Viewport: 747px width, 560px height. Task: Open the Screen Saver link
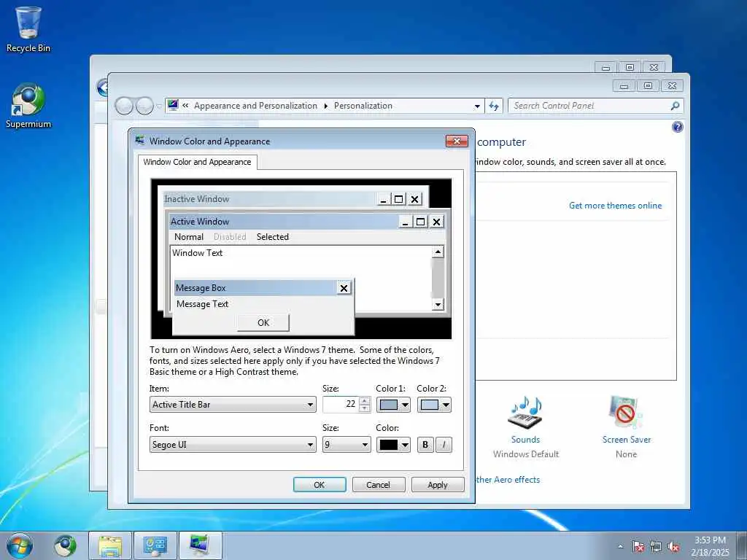point(626,440)
